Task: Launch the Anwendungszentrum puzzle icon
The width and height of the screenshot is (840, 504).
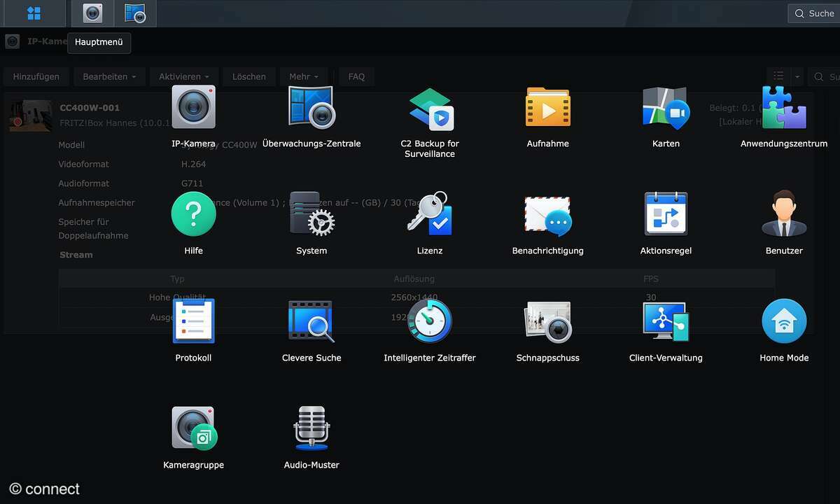Action: tap(784, 108)
